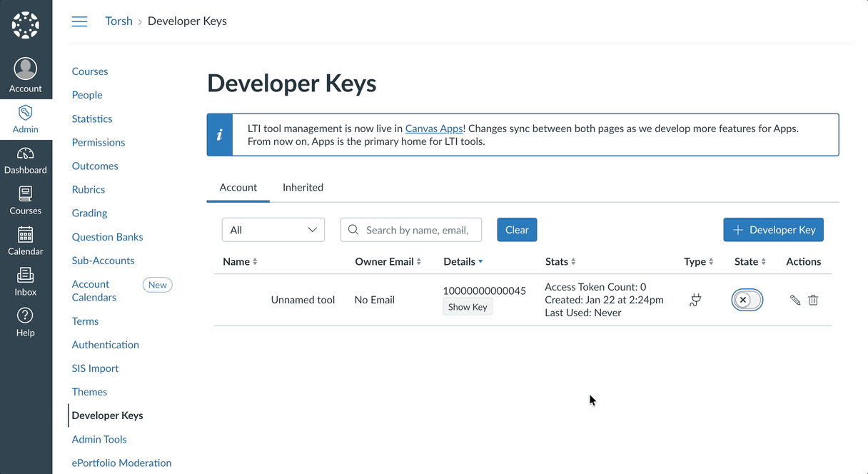Collapse the navigation with hamburger menu icon

[80, 21]
